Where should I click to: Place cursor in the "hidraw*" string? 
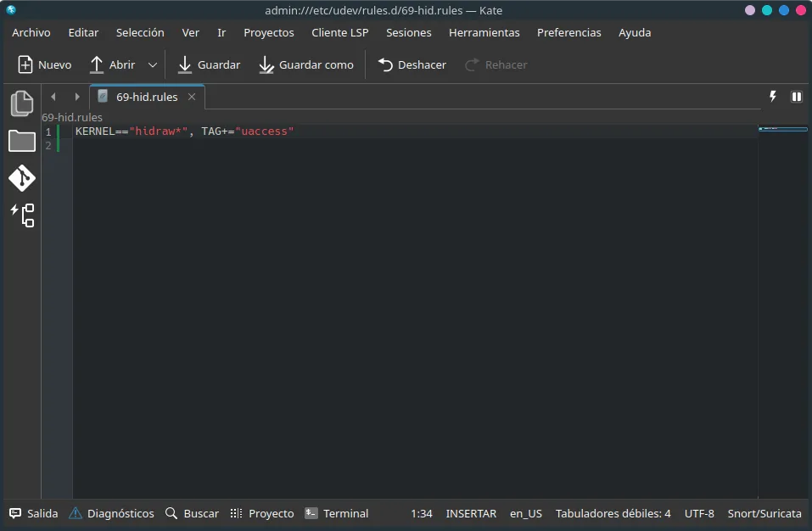click(x=158, y=131)
